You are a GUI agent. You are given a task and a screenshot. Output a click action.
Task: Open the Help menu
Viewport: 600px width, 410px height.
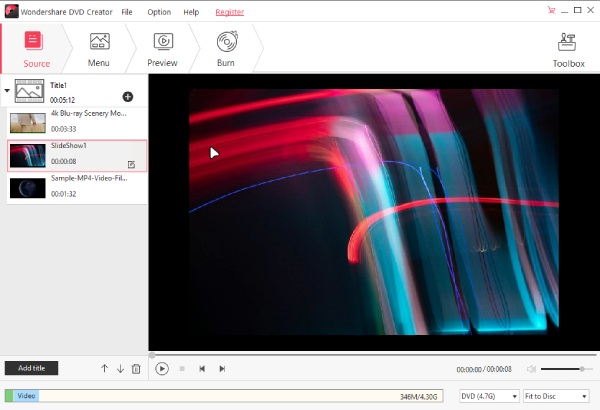191,12
